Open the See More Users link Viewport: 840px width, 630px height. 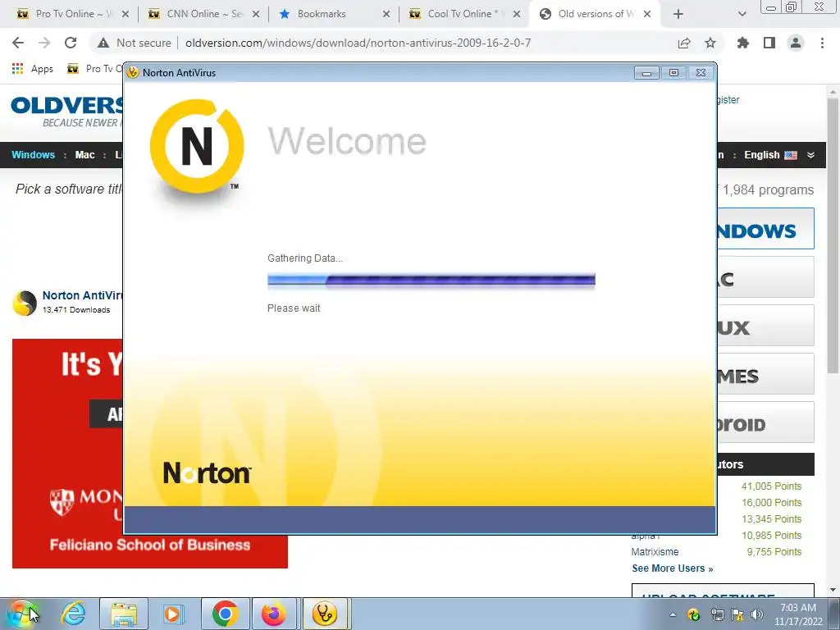click(x=673, y=568)
